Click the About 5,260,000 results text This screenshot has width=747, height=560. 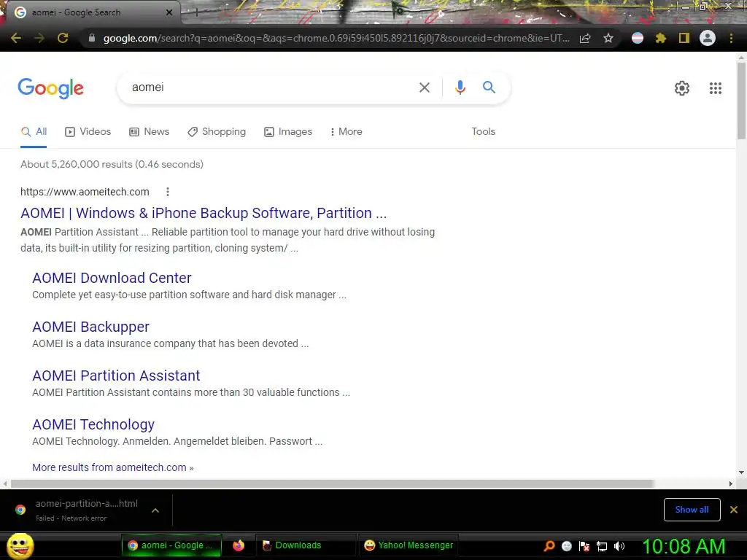click(112, 164)
